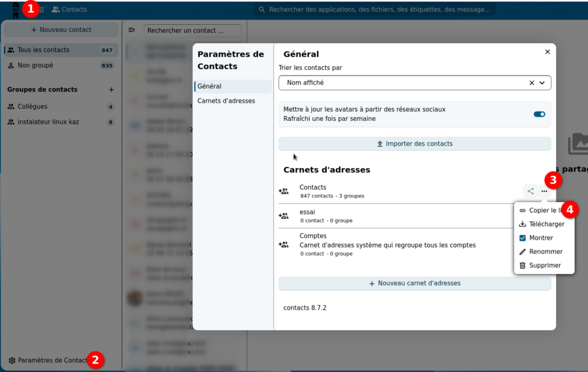Screen dimensions: 588x372
Task: Click the 847 contacts - 3 groupes text
Action: tap(332, 196)
